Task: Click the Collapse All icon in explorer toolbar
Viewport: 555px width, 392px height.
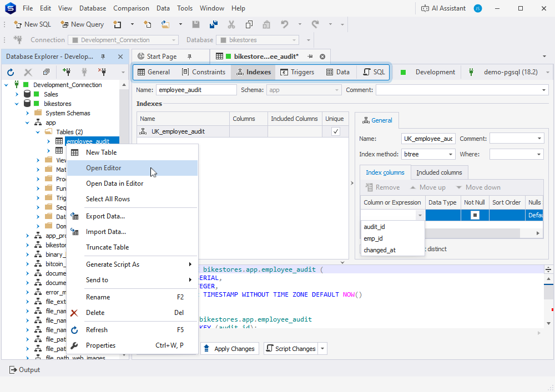Action: [x=46, y=72]
